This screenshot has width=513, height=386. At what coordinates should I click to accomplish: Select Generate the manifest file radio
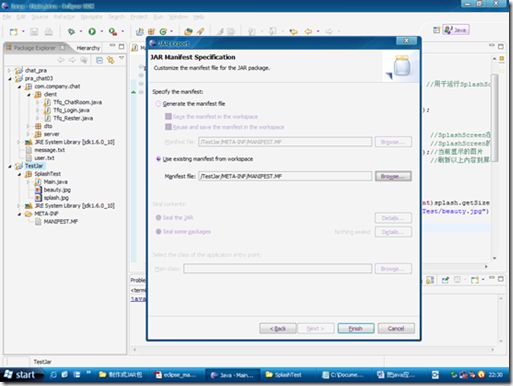(158, 104)
